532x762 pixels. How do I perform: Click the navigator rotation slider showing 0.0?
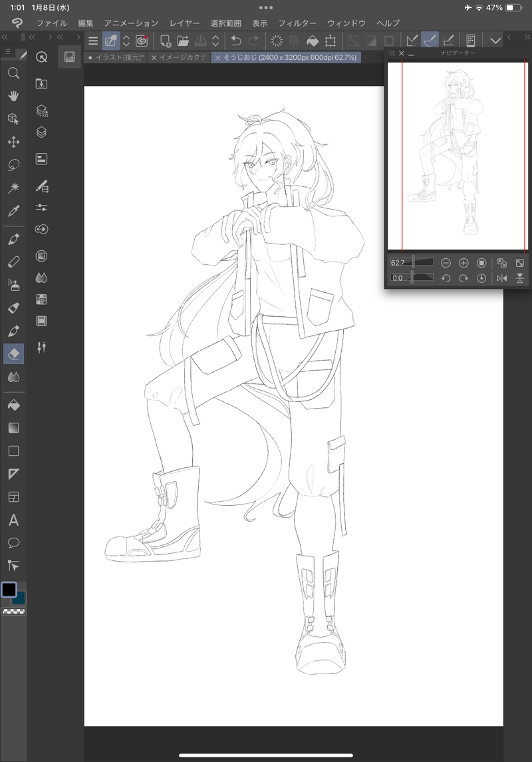pyautogui.click(x=412, y=278)
